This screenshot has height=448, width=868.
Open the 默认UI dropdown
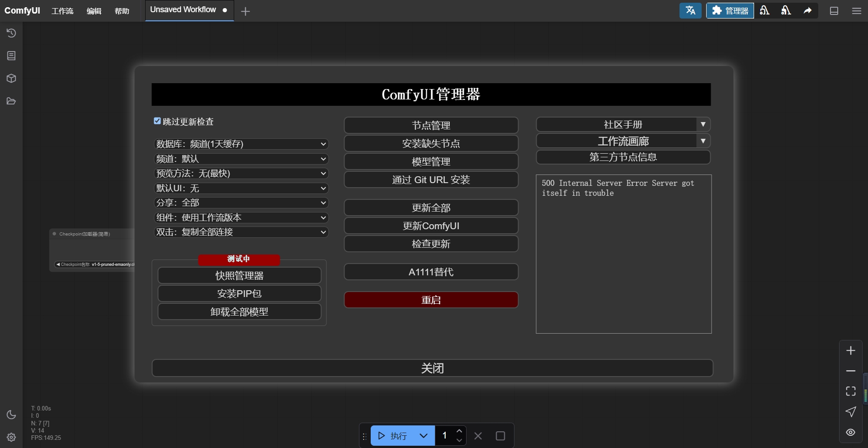tap(241, 188)
